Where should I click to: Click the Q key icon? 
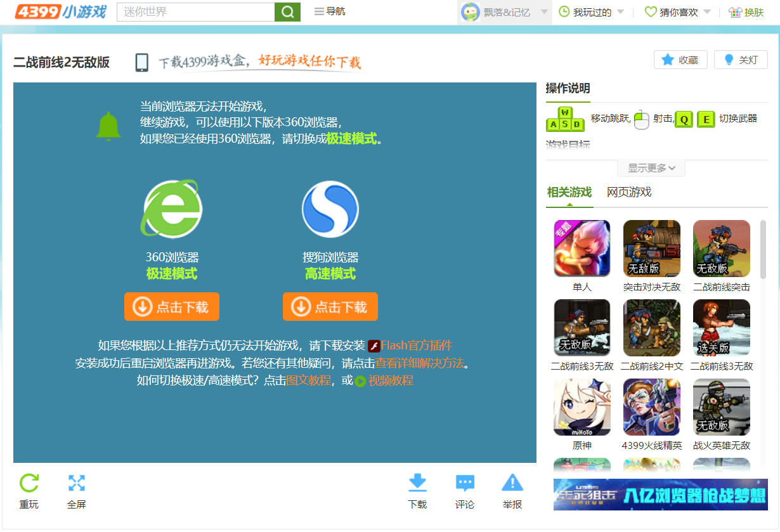[x=684, y=119]
